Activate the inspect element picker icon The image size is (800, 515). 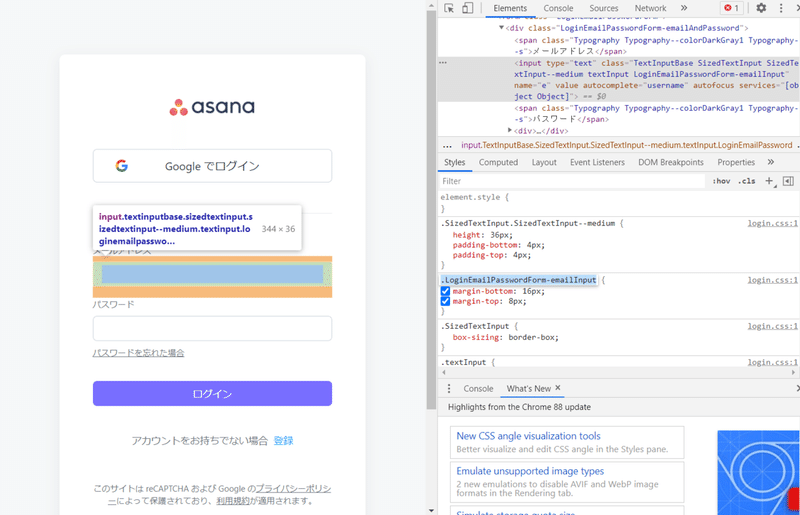449,8
